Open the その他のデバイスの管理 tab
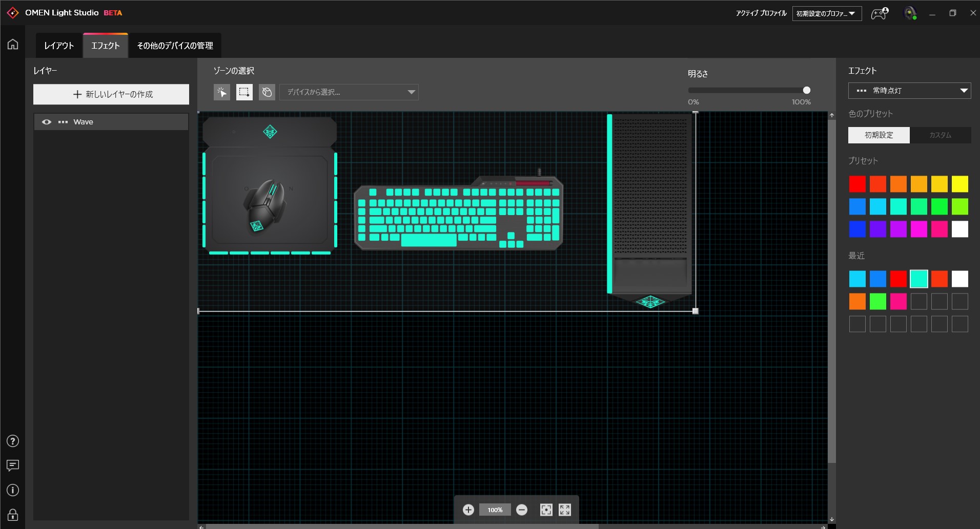The width and height of the screenshot is (980, 529). [175, 46]
